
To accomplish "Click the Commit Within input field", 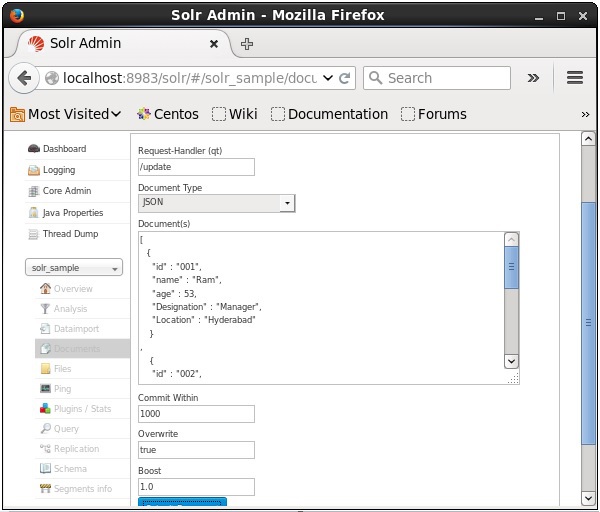I will [x=196, y=414].
